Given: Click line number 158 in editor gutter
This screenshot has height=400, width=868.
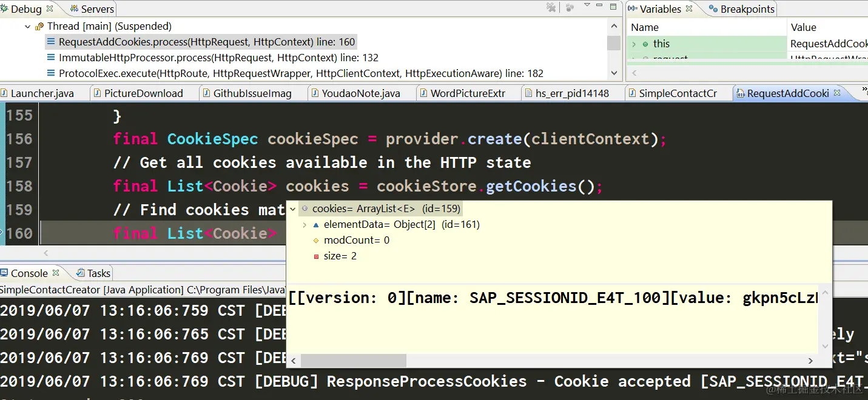Looking at the screenshot, I should tap(19, 186).
